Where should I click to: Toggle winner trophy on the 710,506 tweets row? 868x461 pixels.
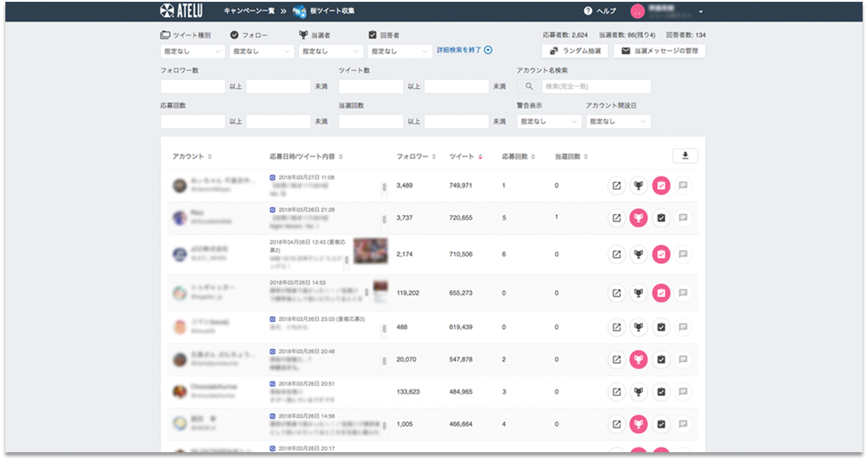[639, 255]
